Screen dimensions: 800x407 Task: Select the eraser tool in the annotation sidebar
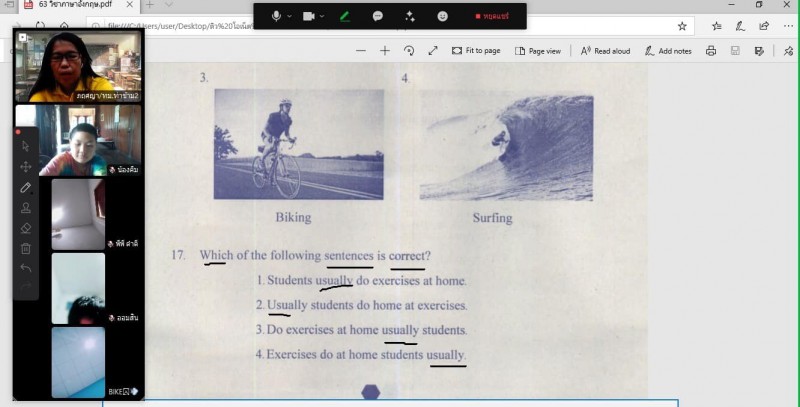[x=26, y=228]
